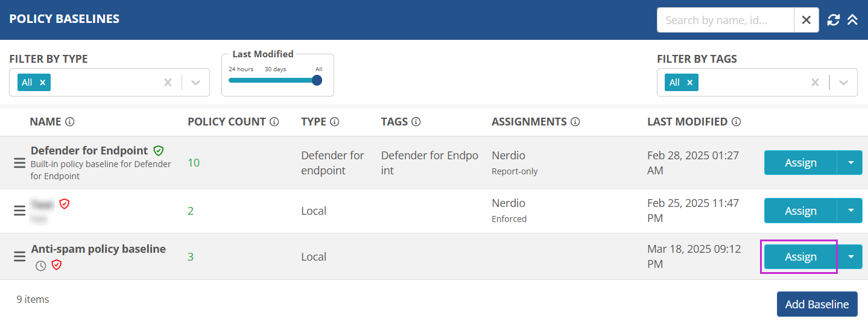868x327 pixels.
Task: Click NAME column header
Action: (45, 122)
